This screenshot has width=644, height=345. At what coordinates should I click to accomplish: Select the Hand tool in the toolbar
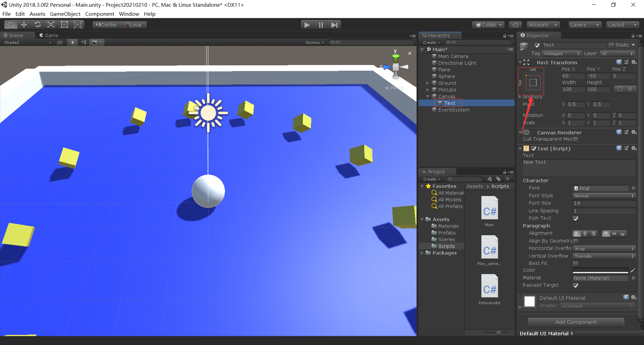10,24
